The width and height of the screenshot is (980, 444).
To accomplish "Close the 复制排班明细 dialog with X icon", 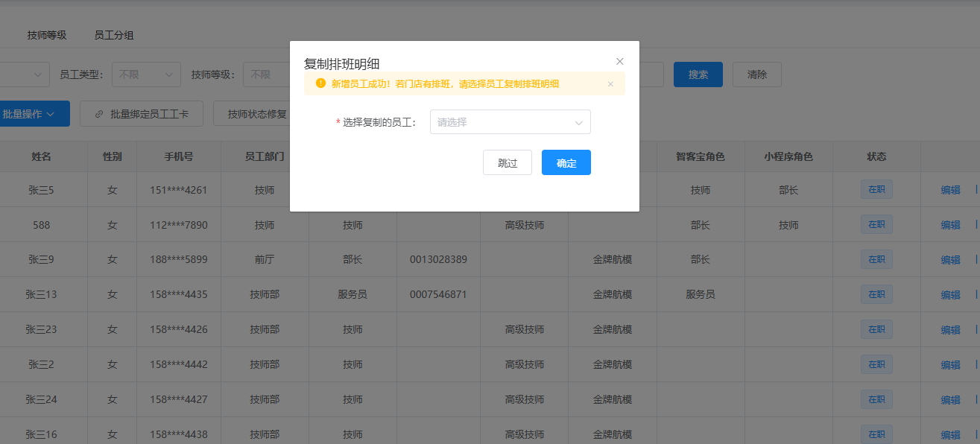I will (x=619, y=61).
